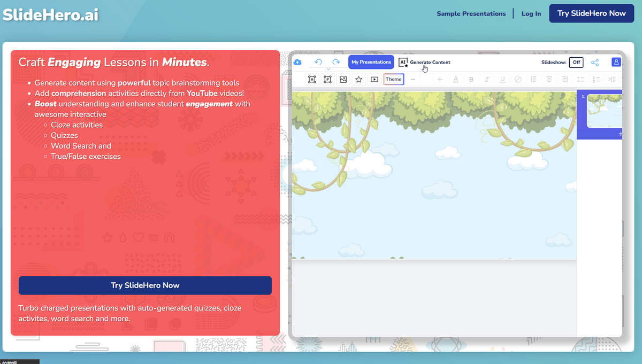Click the "Craft Engaging Lessons in Minutes" heading

[114, 62]
